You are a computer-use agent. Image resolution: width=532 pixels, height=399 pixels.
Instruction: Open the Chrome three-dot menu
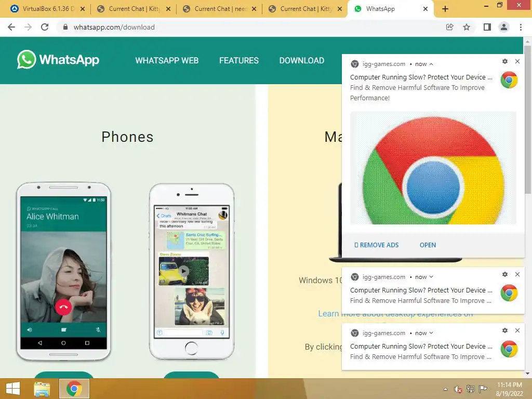(x=521, y=27)
